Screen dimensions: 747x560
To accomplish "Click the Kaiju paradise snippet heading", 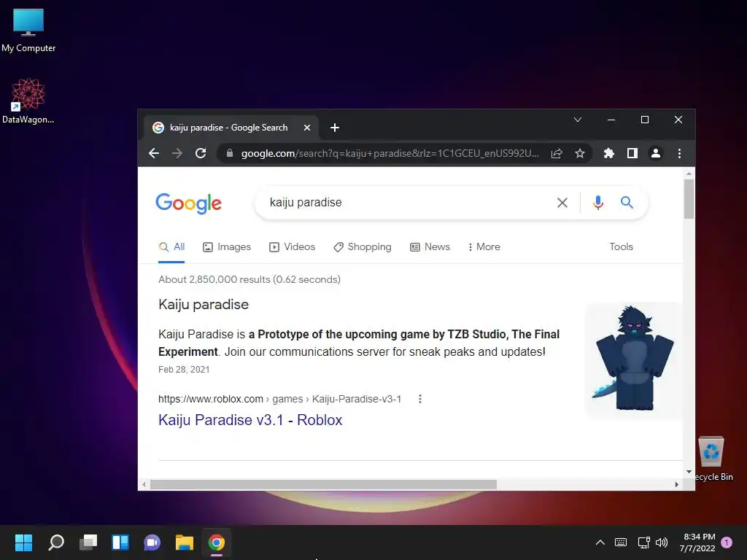I will (x=204, y=304).
